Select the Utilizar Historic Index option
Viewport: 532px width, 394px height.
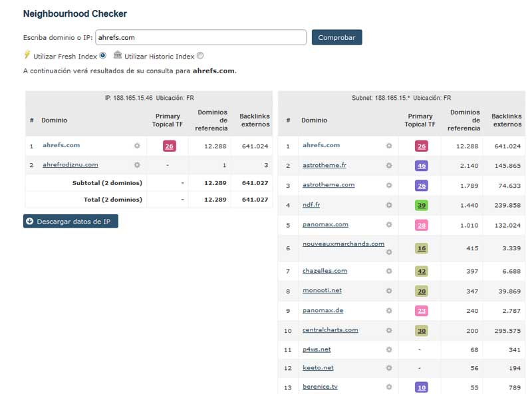[200, 57]
